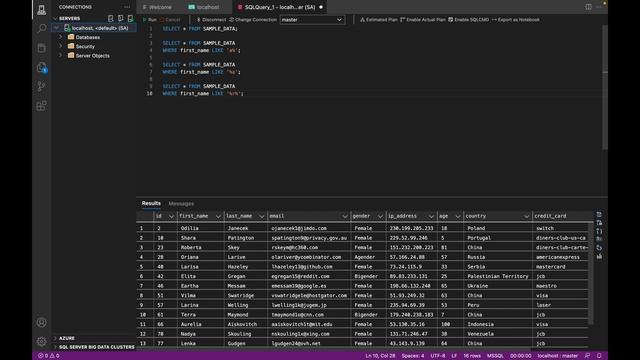The width and height of the screenshot is (640, 360).
Task: Toggle Enable SQLCMD mode
Action: tap(468, 20)
